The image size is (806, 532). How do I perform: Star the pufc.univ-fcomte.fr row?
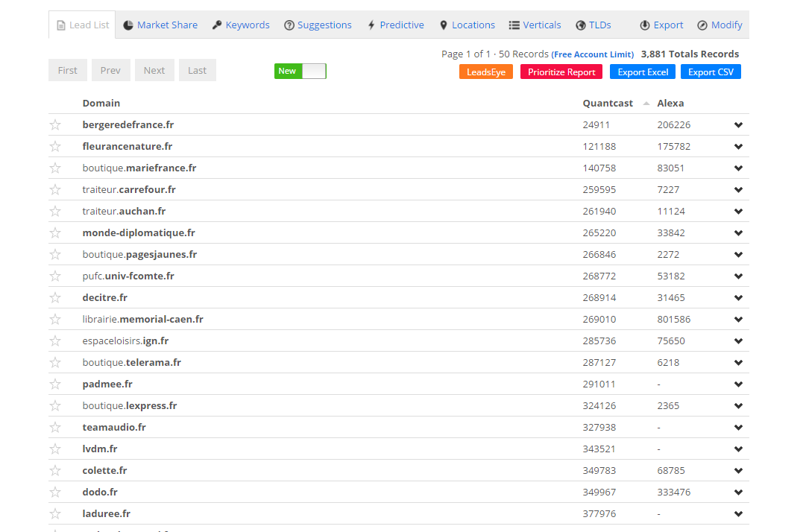[x=55, y=276]
